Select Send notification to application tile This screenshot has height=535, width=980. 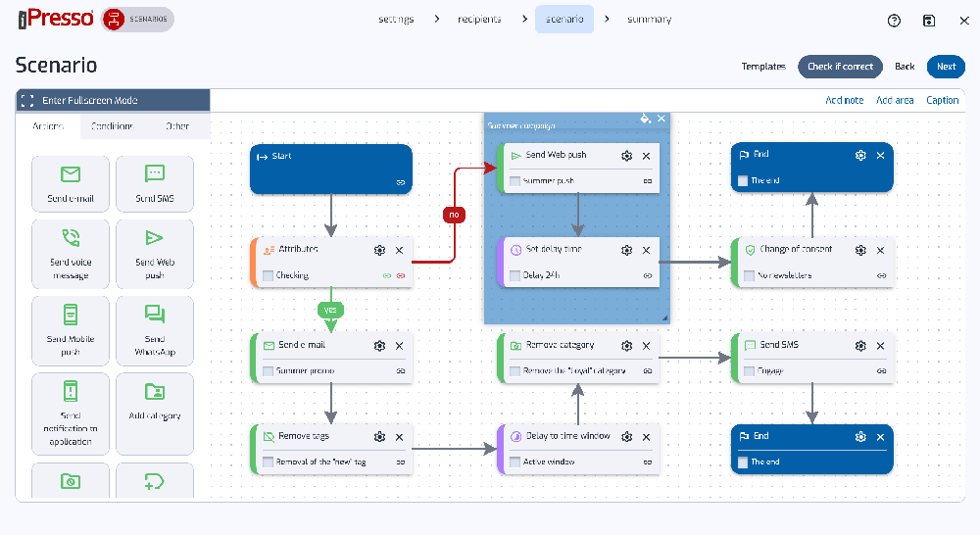point(71,413)
